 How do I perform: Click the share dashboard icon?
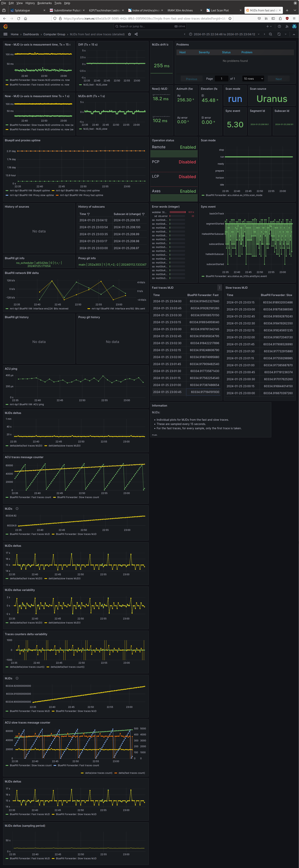pyautogui.click(x=136, y=34)
